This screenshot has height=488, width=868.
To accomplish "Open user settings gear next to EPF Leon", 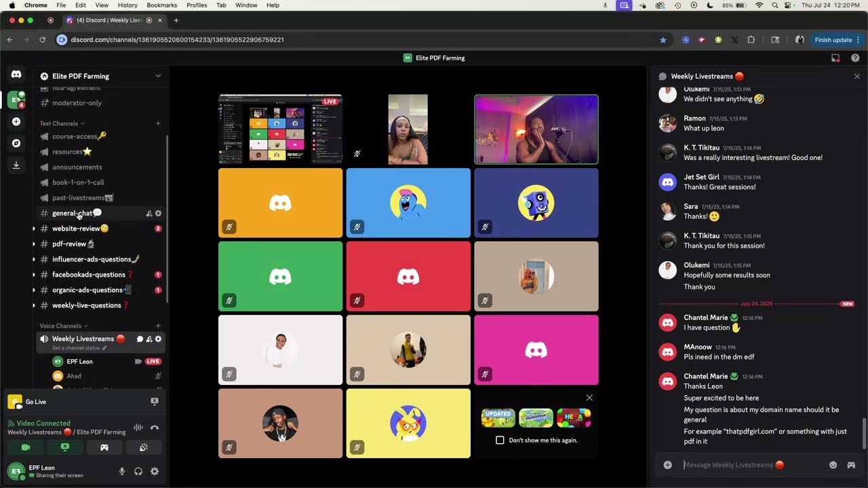I will pyautogui.click(x=155, y=471).
